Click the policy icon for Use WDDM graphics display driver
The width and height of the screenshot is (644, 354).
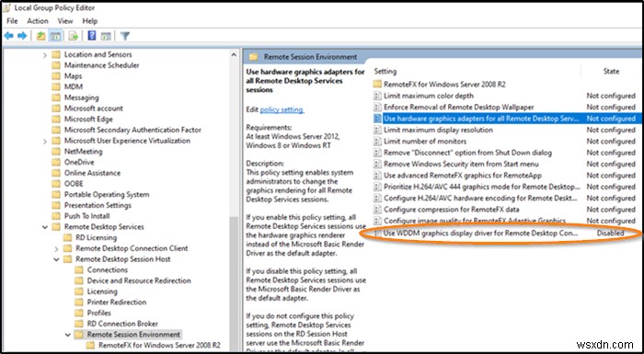377,233
